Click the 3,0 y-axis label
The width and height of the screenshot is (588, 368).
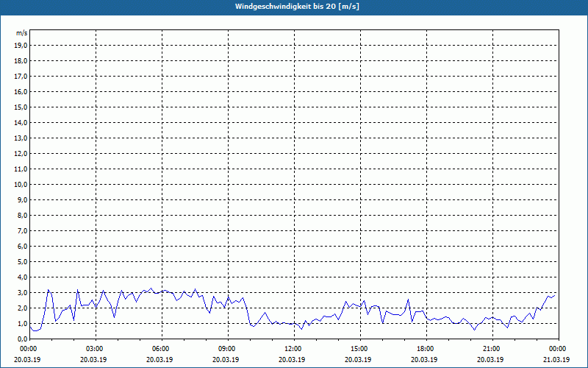click(22, 292)
